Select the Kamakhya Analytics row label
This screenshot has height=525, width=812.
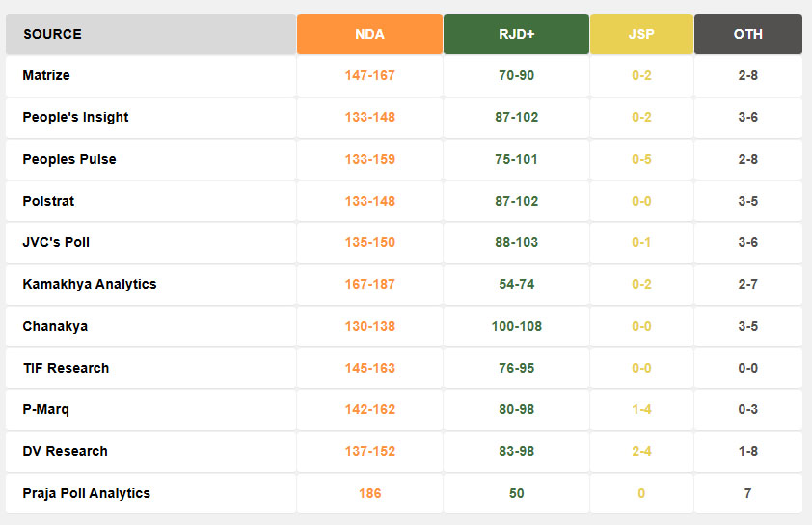pos(90,284)
